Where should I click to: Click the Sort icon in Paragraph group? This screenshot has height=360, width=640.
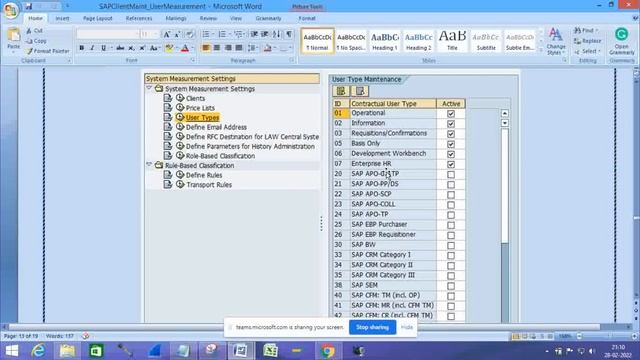pos(276,34)
